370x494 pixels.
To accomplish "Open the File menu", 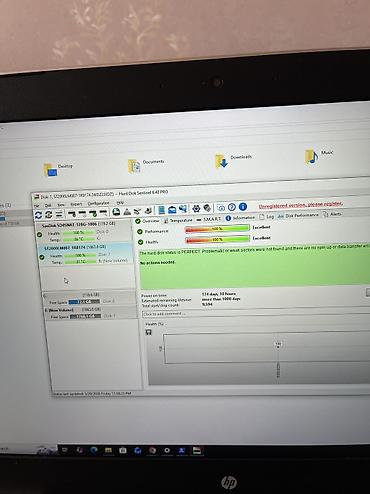I will click(36, 206).
